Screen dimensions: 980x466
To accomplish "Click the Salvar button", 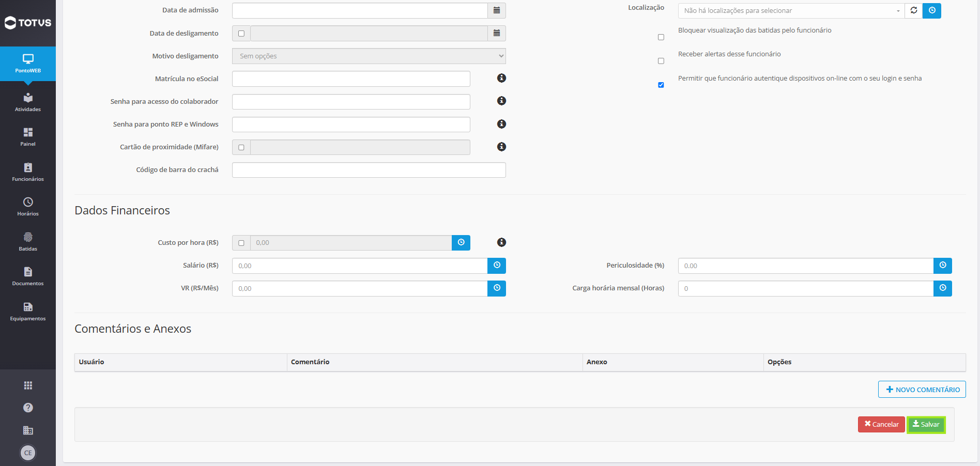I will tap(926, 424).
